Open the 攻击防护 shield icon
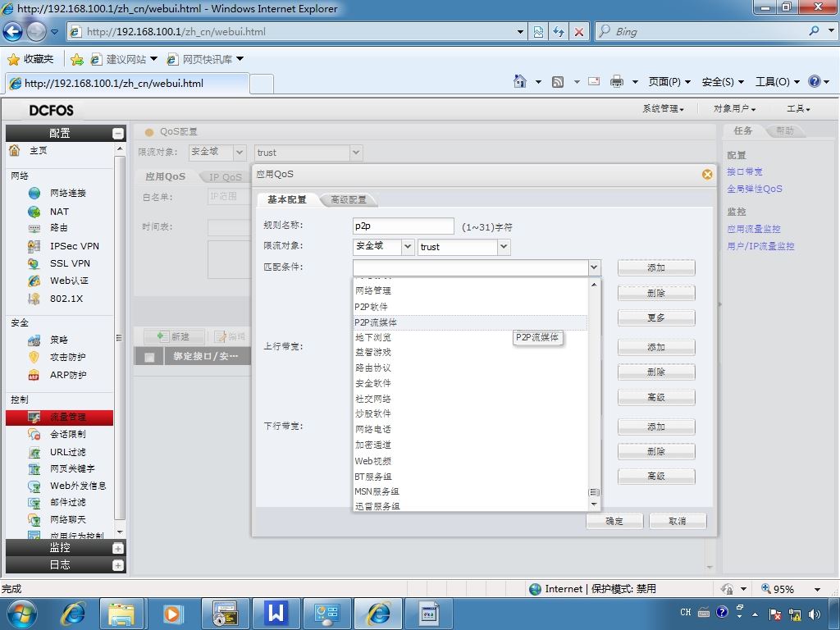This screenshot has height=630, width=840. pyautogui.click(x=34, y=357)
